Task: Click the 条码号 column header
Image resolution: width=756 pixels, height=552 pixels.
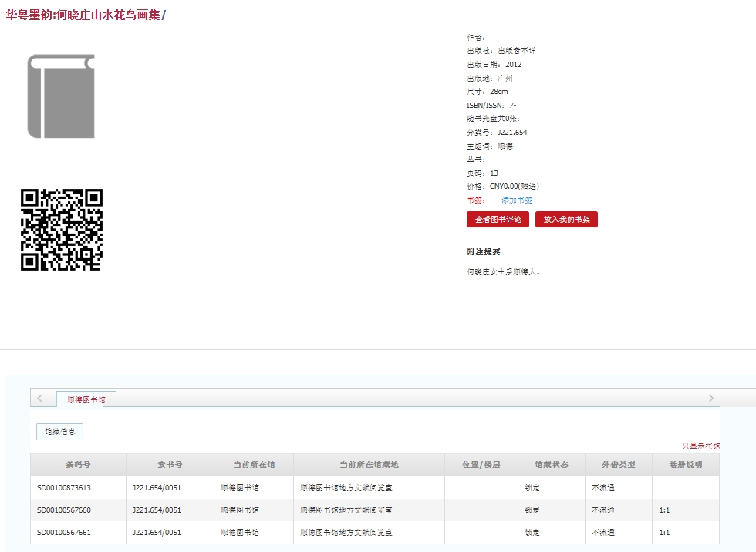Action: coord(78,465)
